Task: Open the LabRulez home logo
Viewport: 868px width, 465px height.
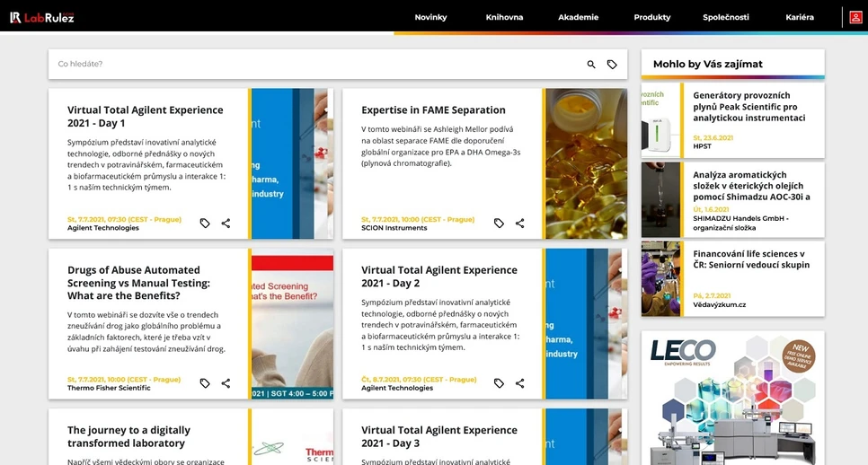Action: 42,17
